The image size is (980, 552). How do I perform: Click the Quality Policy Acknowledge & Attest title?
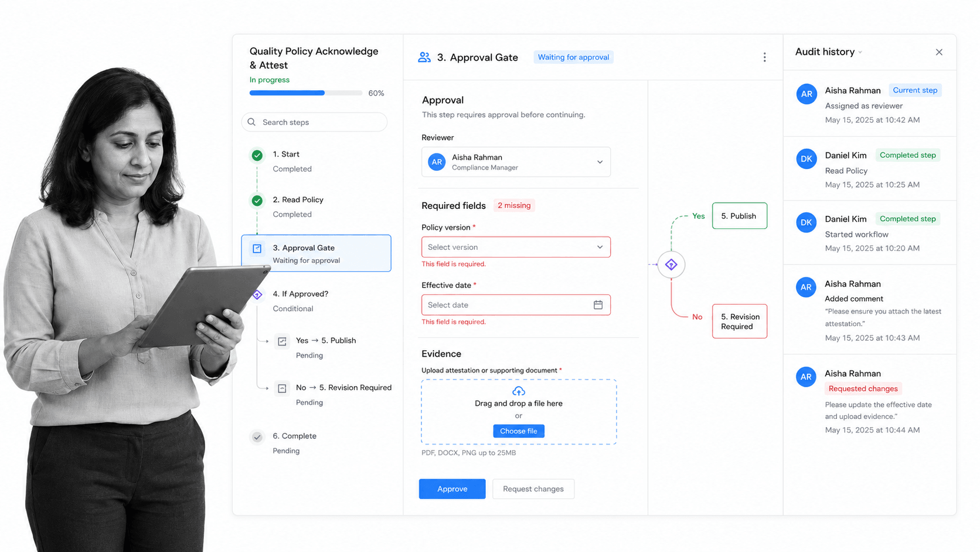click(314, 58)
